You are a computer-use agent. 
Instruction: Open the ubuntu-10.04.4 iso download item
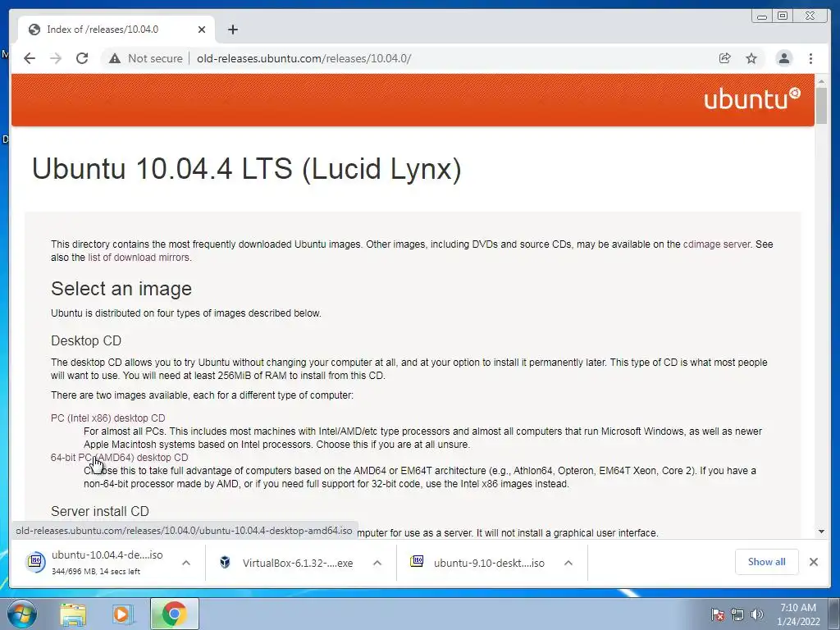point(102,562)
